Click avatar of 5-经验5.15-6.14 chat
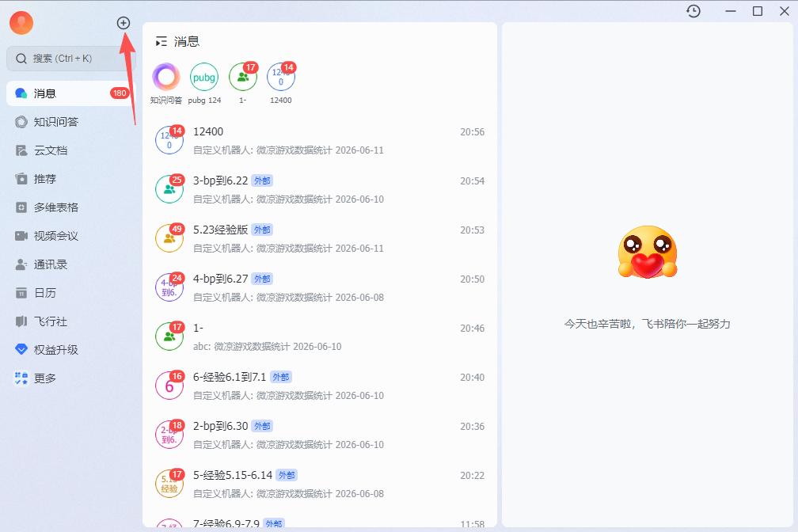The image size is (798, 532). tap(169, 484)
